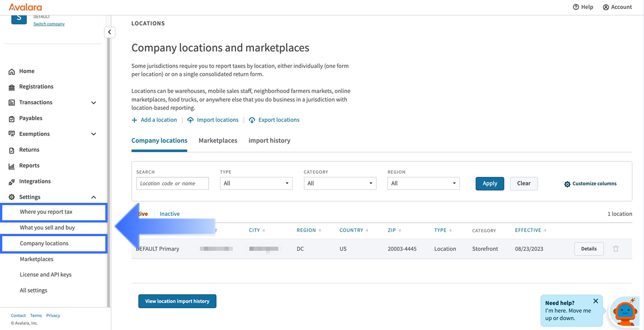Screen dimensions: 644x330
Task: Click the trash icon in DEFAULT Primary row
Action: [x=616, y=249]
